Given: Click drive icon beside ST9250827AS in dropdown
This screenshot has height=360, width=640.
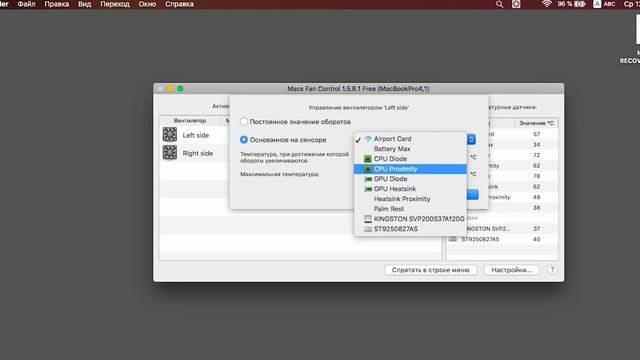Looking at the screenshot, I should (368, 229).
